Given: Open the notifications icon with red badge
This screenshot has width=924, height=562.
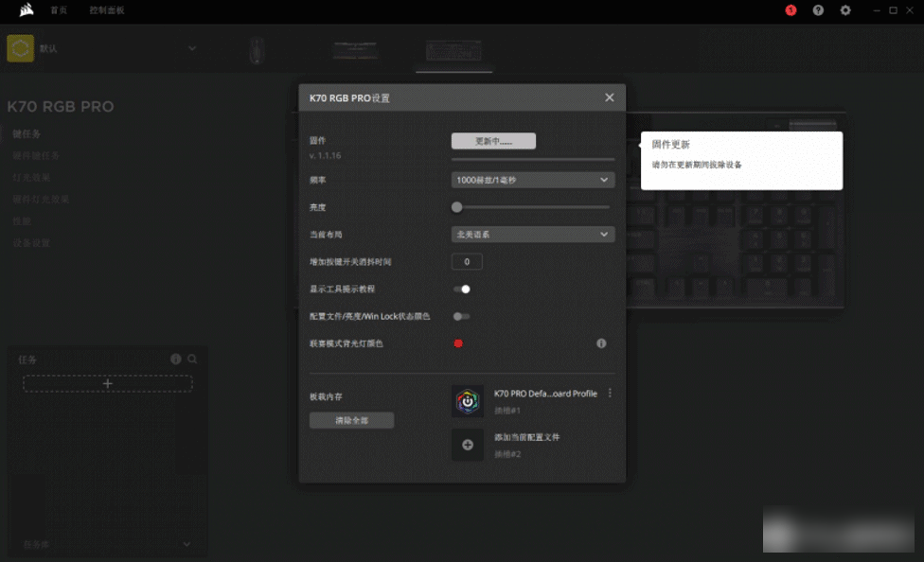Looking at the screenshot, I should coord(791,10).
